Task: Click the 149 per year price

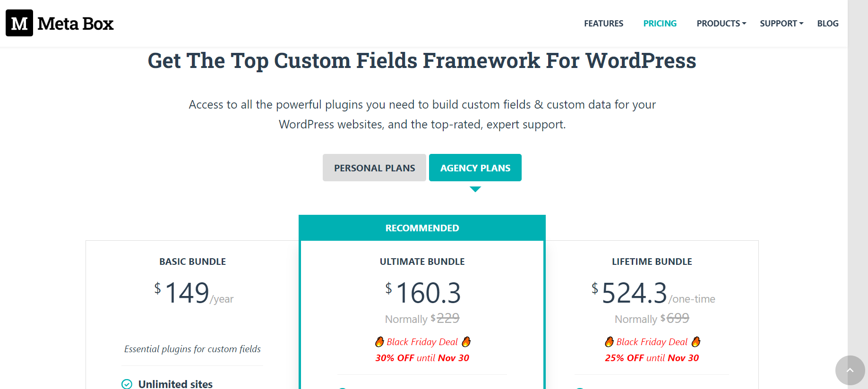Action: click(x=194, y=293)
